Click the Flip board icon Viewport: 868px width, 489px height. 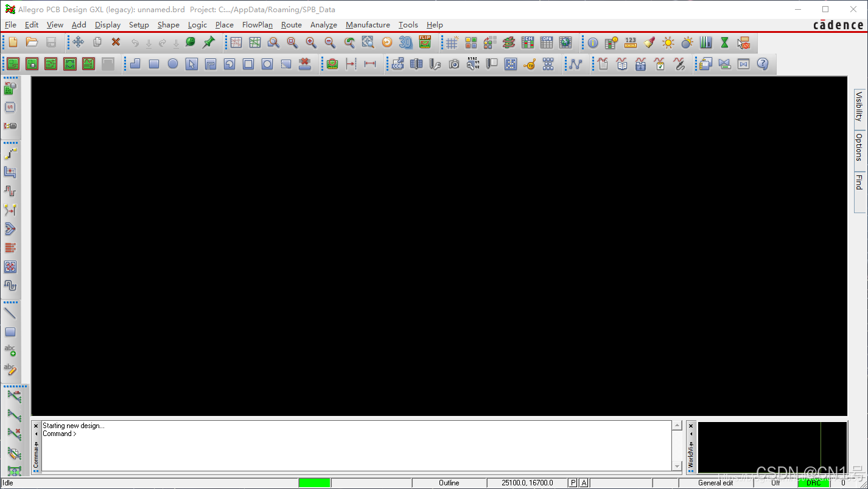click(x=424, y=42)
